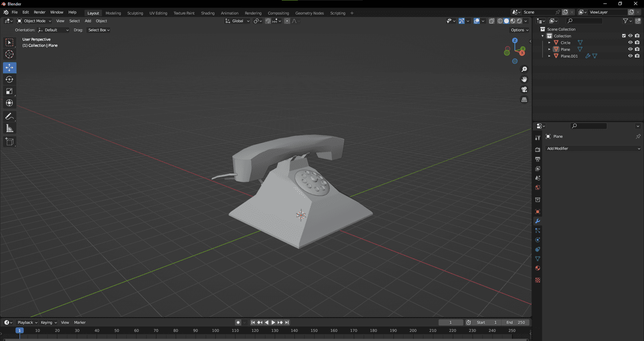
Task: Click the Options button in viewport header
Action: click(x=520, y=30)
